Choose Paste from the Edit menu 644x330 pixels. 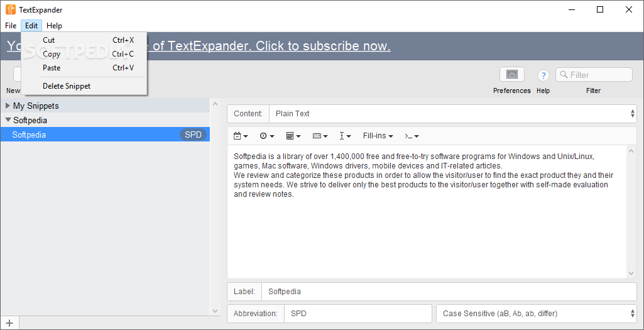point(84,68)
